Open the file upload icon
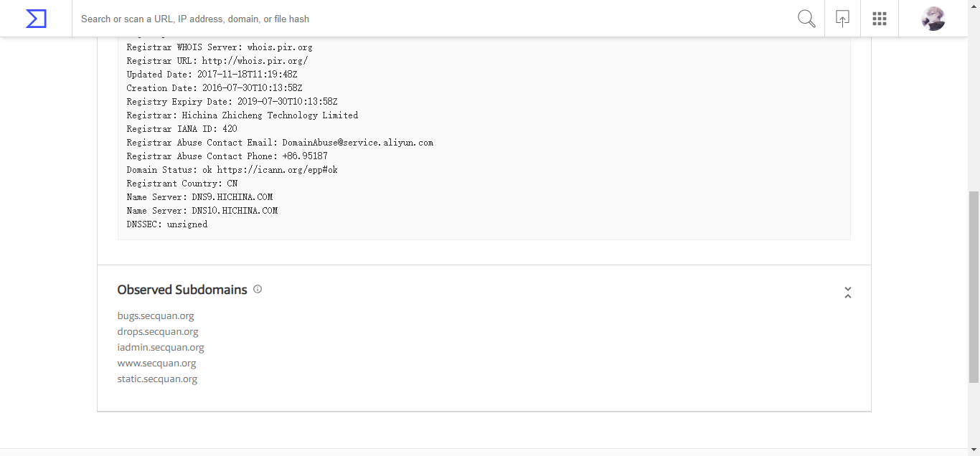The width and height of the screenshot is (980, 456). tap(843, 19)
